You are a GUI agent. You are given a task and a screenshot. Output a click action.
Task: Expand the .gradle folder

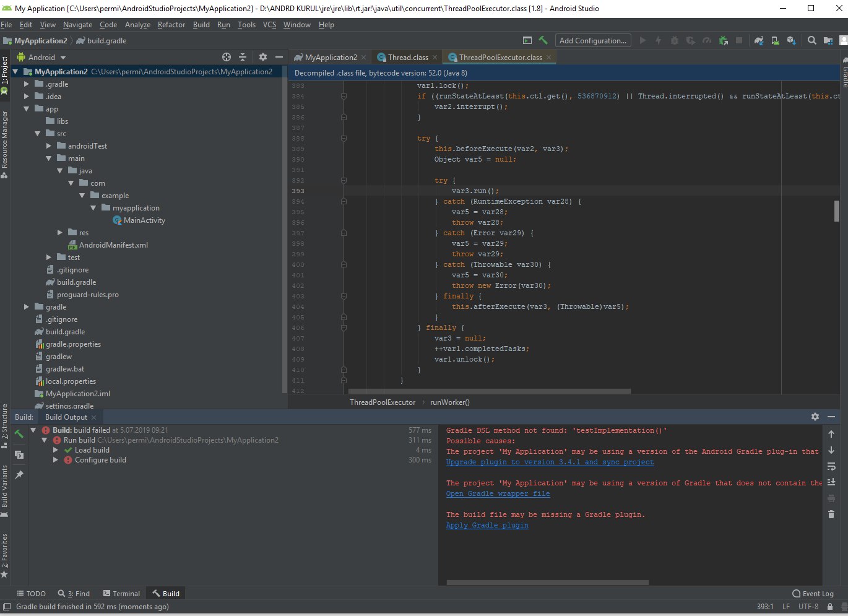click(26, 84)
